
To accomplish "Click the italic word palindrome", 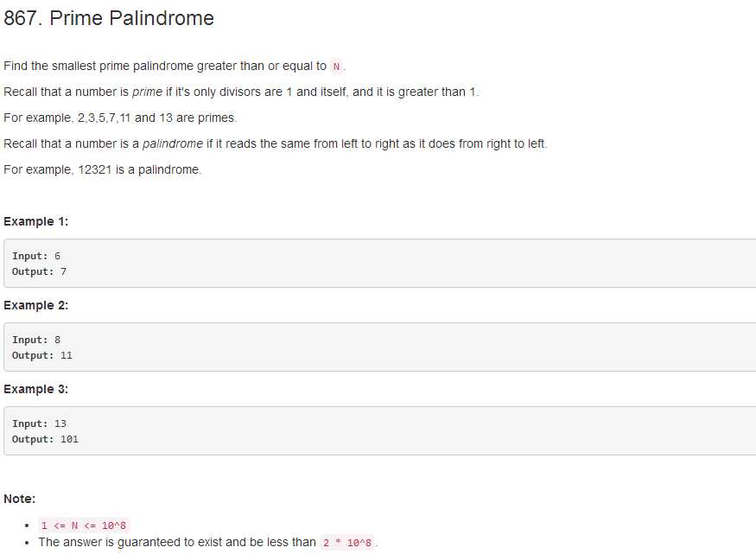I will tap(173, 143).
